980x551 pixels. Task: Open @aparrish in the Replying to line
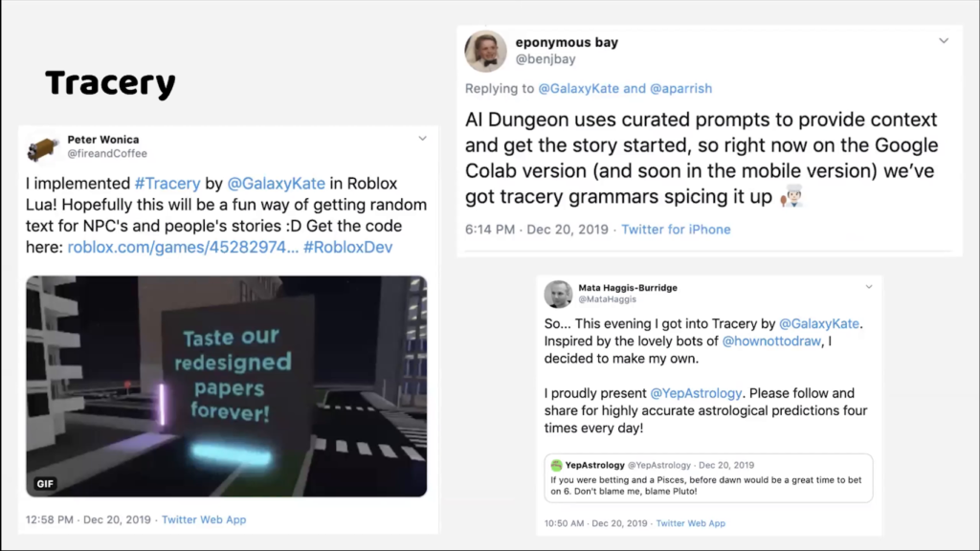pyautogui.click(x=681, y=89)
